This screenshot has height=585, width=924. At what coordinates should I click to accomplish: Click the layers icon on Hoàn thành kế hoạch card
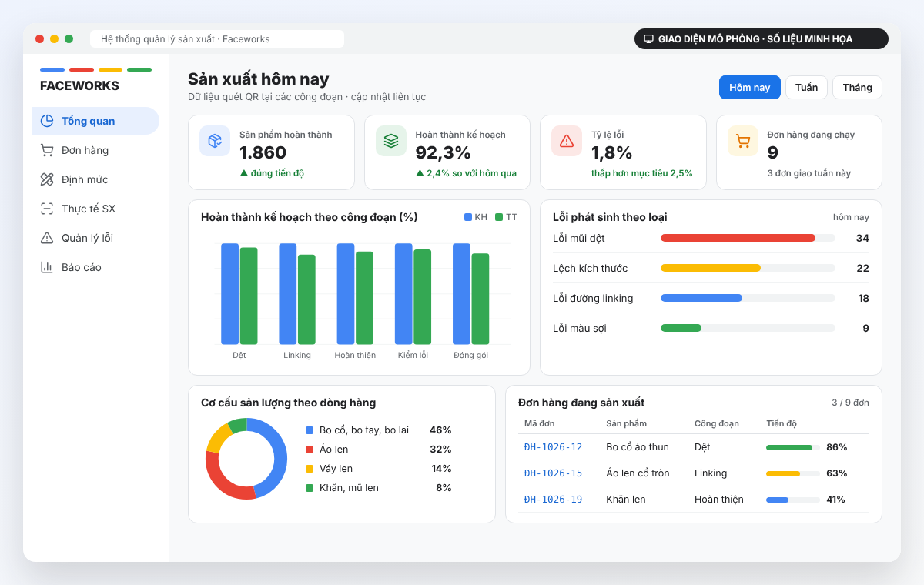pyautogui.click(x=391, y=141)
